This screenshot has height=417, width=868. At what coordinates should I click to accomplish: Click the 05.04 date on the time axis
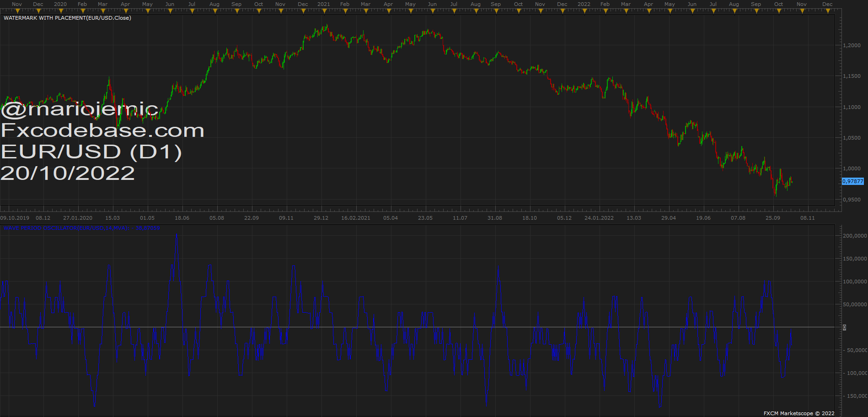tap(391, 218)
